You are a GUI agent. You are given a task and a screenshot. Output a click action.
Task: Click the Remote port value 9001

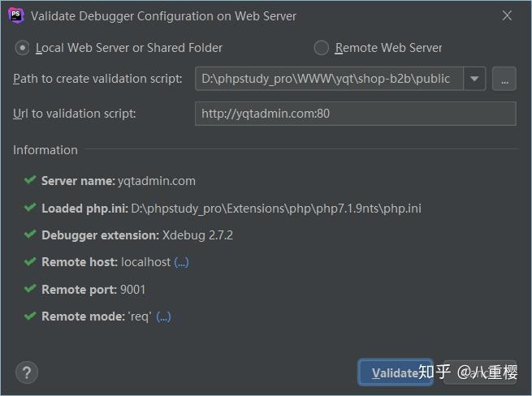[132, 290]
